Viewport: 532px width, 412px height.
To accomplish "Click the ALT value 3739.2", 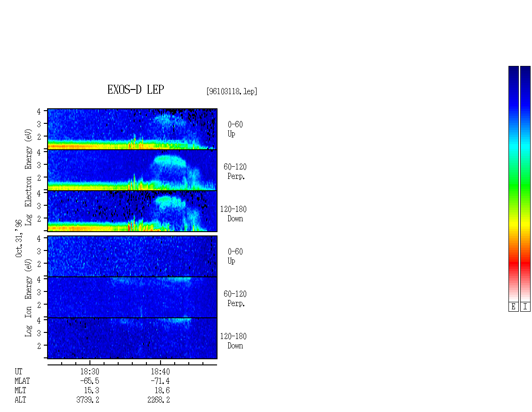I will [x=88, y=400].
